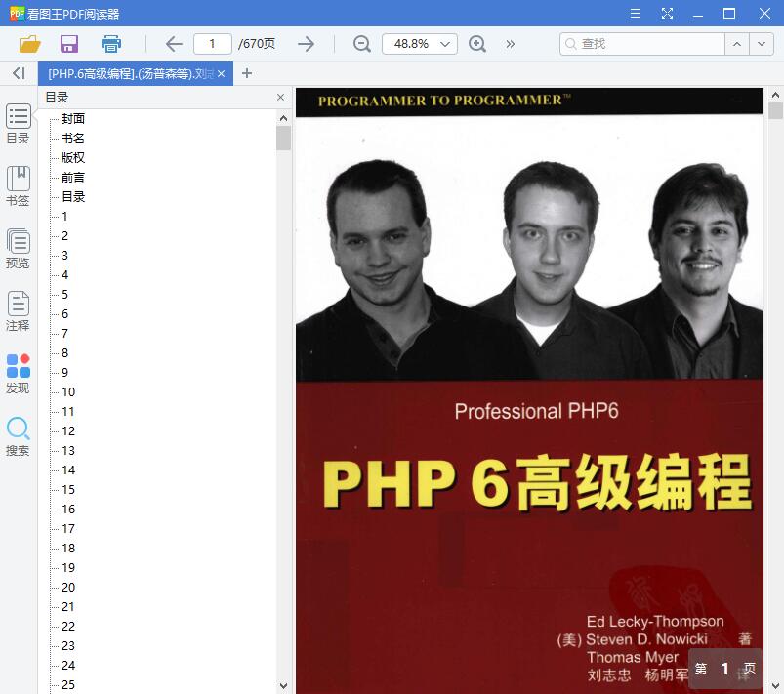Image resolution: width=784 pixels, height=694 pixels.
Task: Click the page number input field
Action: point(216,44)
